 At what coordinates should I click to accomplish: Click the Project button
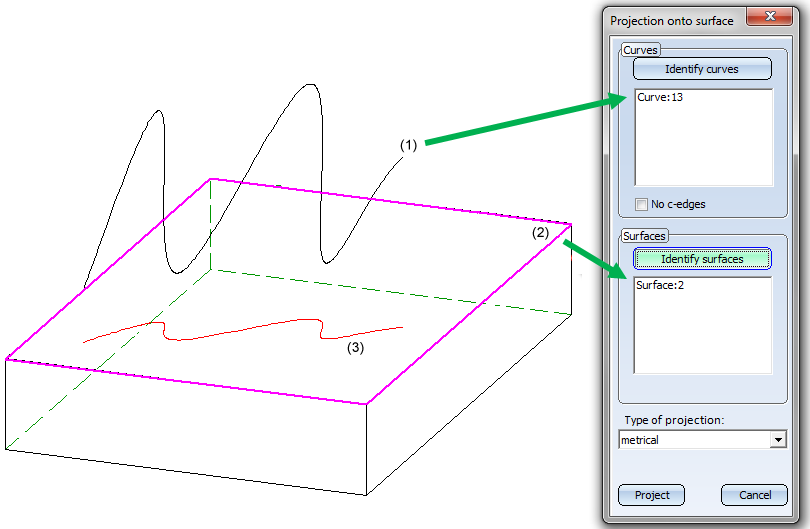tap(651, 495)
